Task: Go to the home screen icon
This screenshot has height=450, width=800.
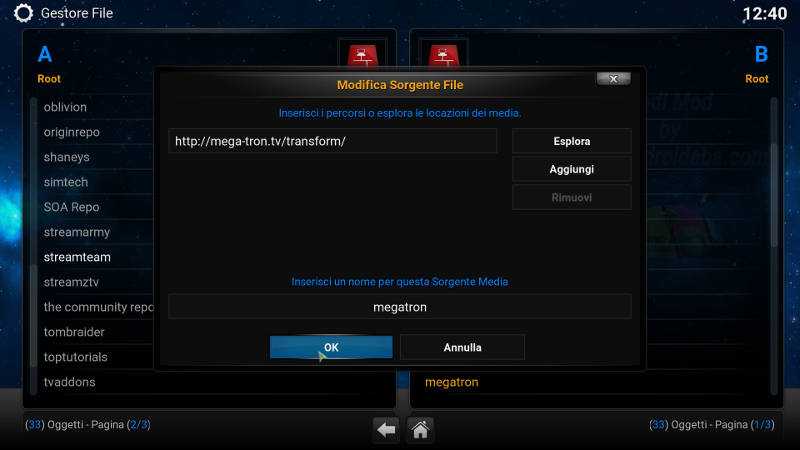Action: tap(420, 430)
